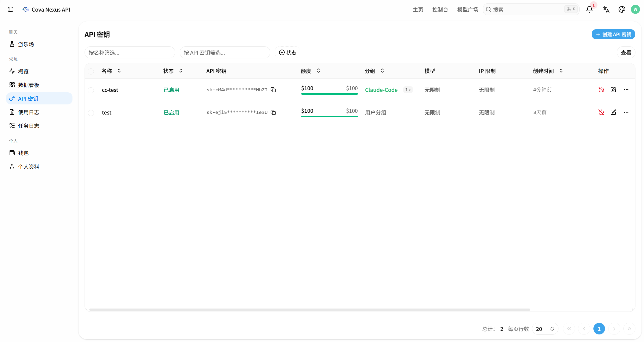Open the rows per page dropdown
Screen dimensions: 644x342
[545, 329]
